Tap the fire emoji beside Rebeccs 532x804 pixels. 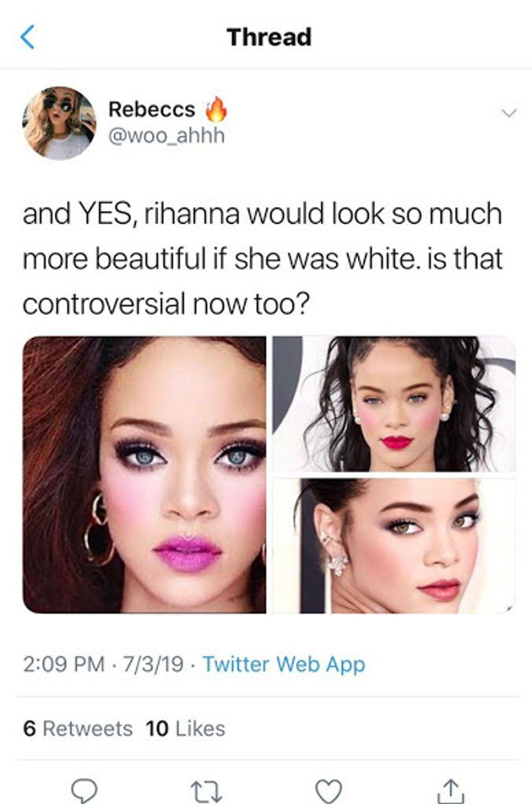[216, 109]
